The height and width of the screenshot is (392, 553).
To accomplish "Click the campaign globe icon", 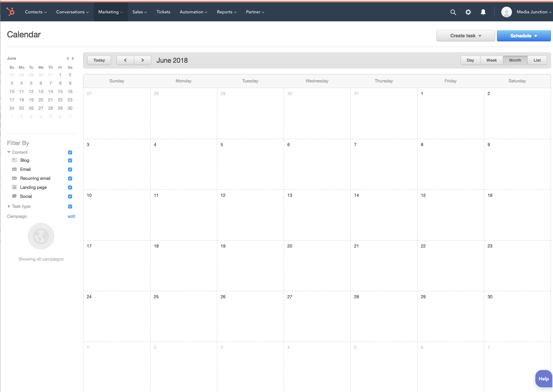I will pyautogui.click(x=41, y=236).
